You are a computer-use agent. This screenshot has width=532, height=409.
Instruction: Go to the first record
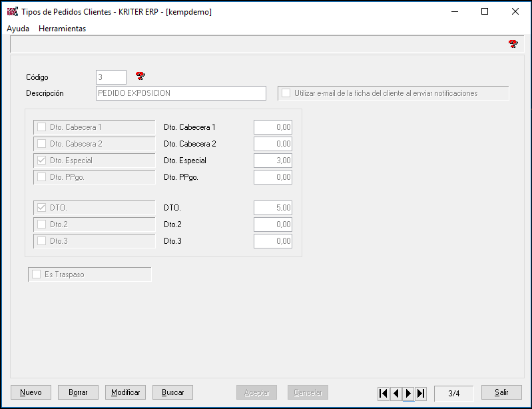[x=384, y=394]
